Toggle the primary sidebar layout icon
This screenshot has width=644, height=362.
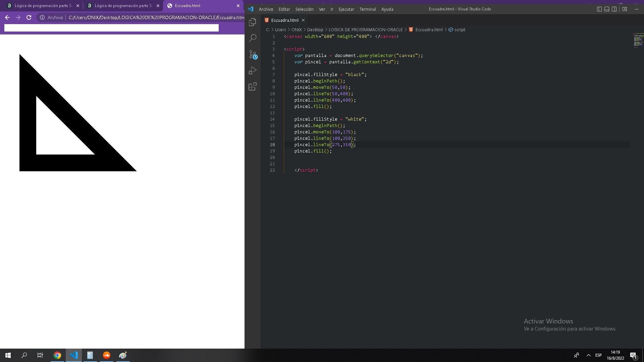pos(599,9)
